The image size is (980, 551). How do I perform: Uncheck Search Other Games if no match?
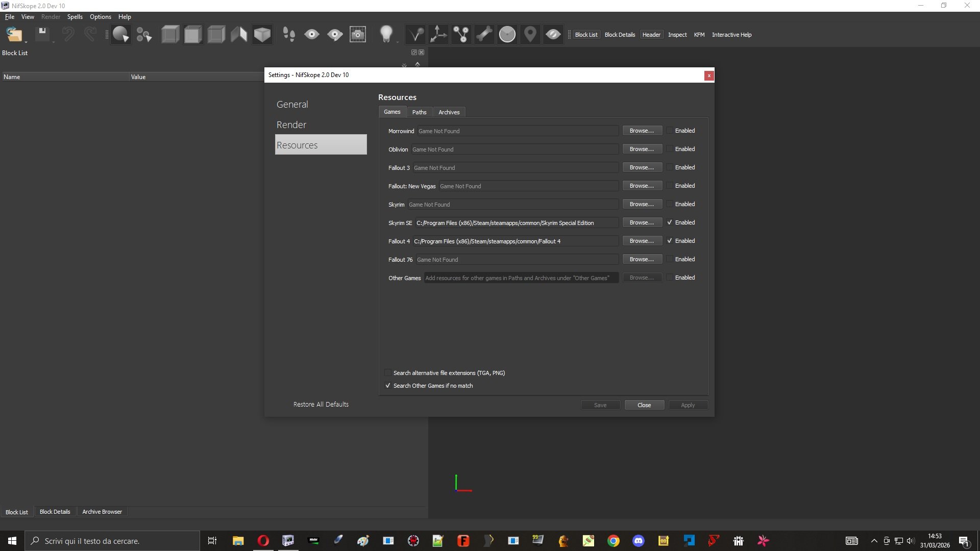pyautogui.click(x=388, y=386)
